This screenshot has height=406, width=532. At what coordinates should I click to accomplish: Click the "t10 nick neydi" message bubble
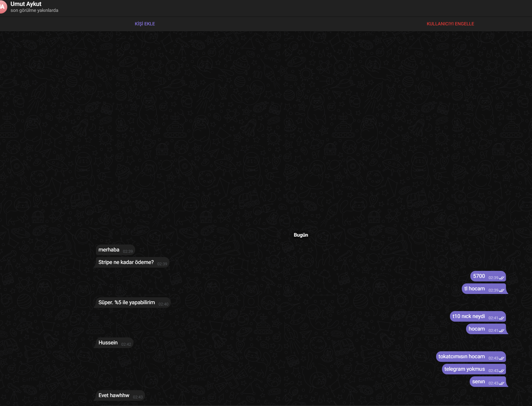478,316
